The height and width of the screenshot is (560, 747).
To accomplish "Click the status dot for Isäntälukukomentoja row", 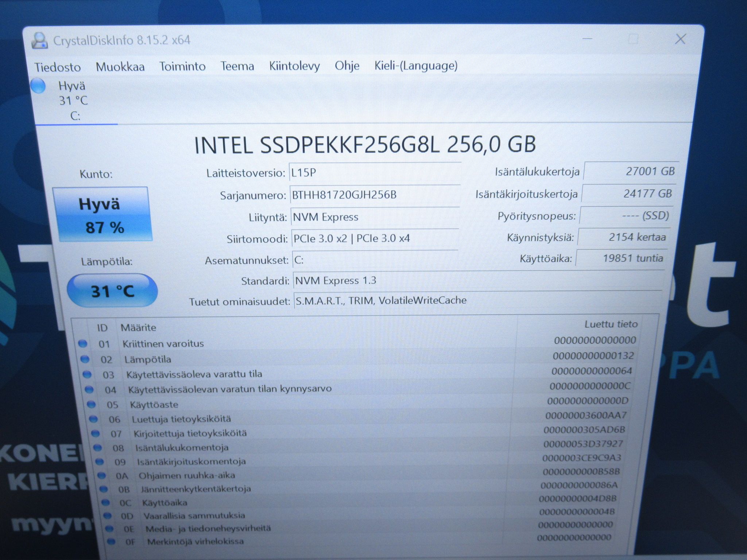I will coord(97,447).
